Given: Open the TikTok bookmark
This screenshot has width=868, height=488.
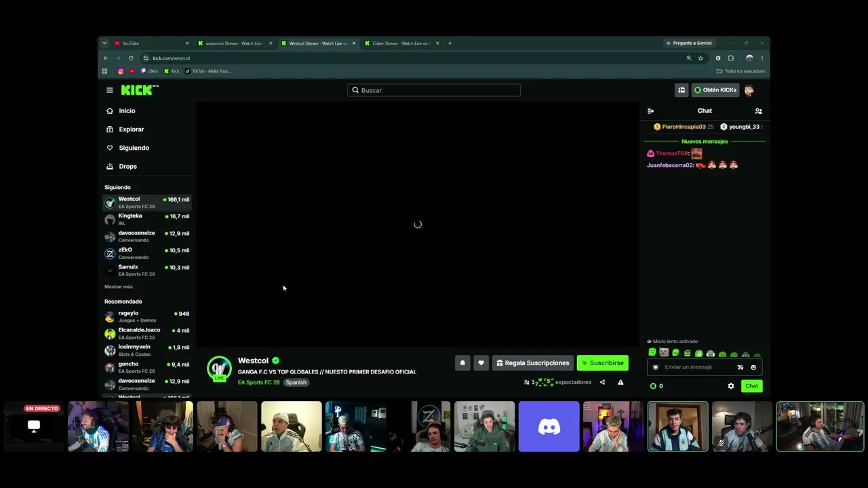Looking at the screenshot, I should pos(208,71).
